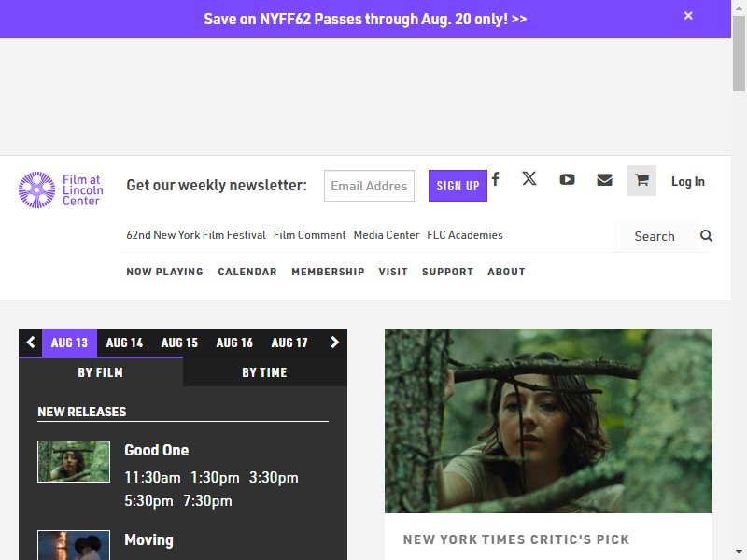The width and height of the screenshot is (747, 560).
Task: Click the 'NEW RELEASES' heading
Action: click(x=82, y=412)
